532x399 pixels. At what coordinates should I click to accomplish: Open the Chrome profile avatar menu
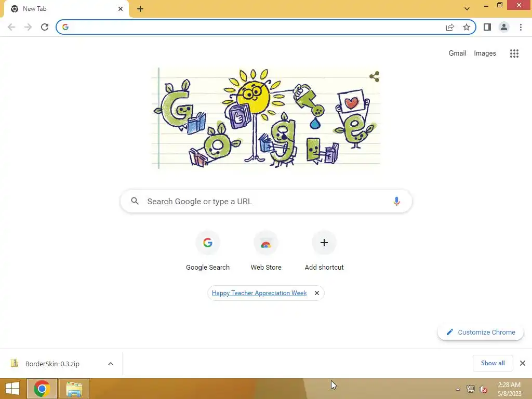504,27
